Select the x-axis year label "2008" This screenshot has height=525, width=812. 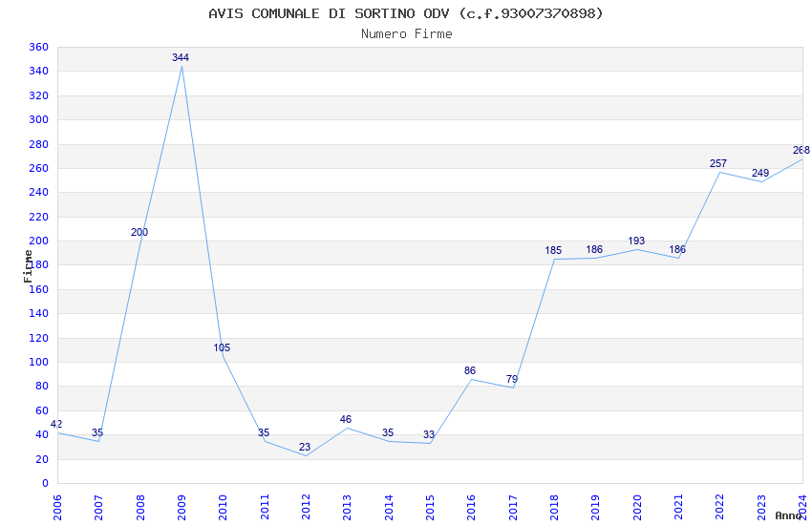pos(139,508)
